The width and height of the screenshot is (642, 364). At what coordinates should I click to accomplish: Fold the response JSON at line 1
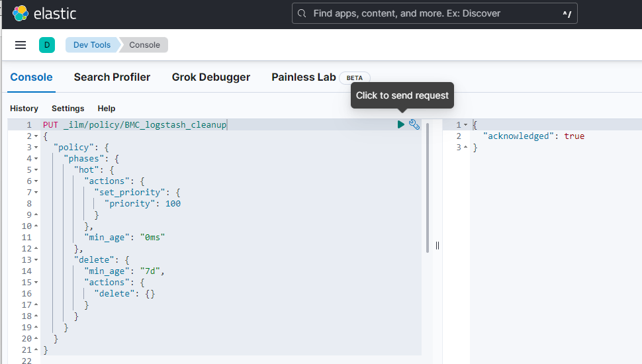(x=465, y=125)
